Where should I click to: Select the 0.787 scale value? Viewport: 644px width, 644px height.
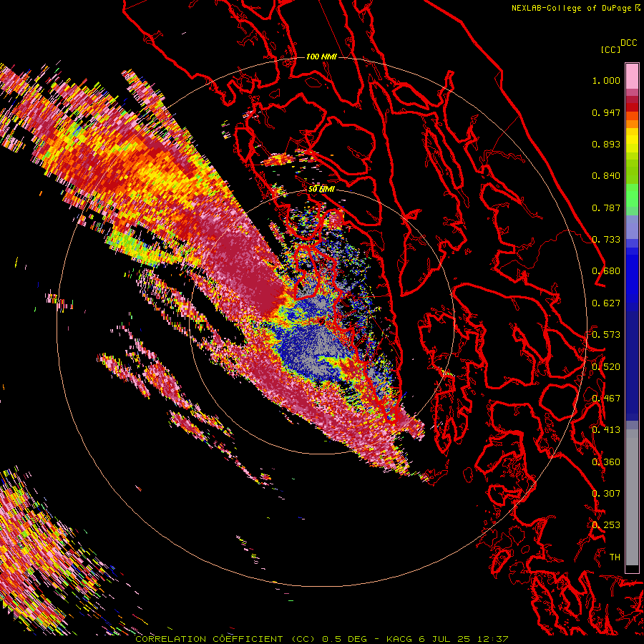coord(606,208)
